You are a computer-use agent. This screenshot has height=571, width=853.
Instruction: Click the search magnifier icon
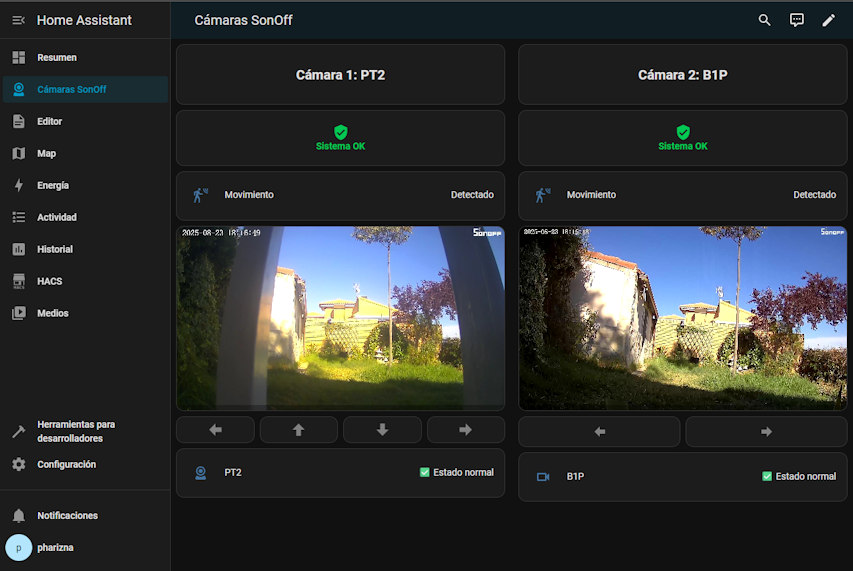[764, 20]
